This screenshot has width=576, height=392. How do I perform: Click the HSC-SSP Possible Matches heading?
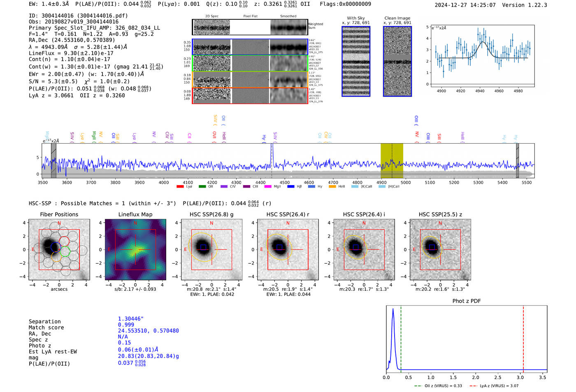102,203
